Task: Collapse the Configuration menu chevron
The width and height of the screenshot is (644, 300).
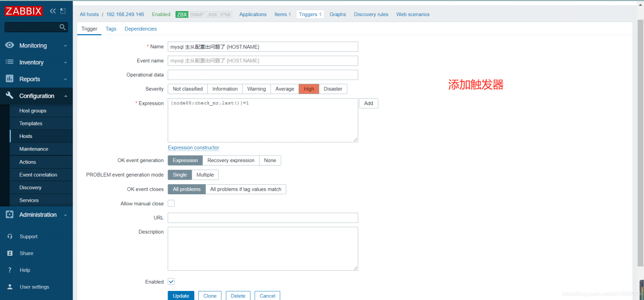Action: (x=65, y=96)
